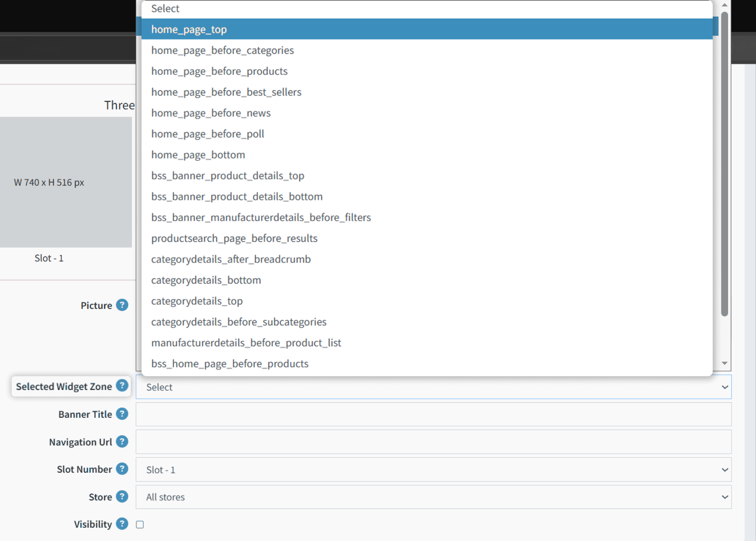Click into the Banner Title input field
The width and height of the screenshot is (756, 541).
[433, 414]
